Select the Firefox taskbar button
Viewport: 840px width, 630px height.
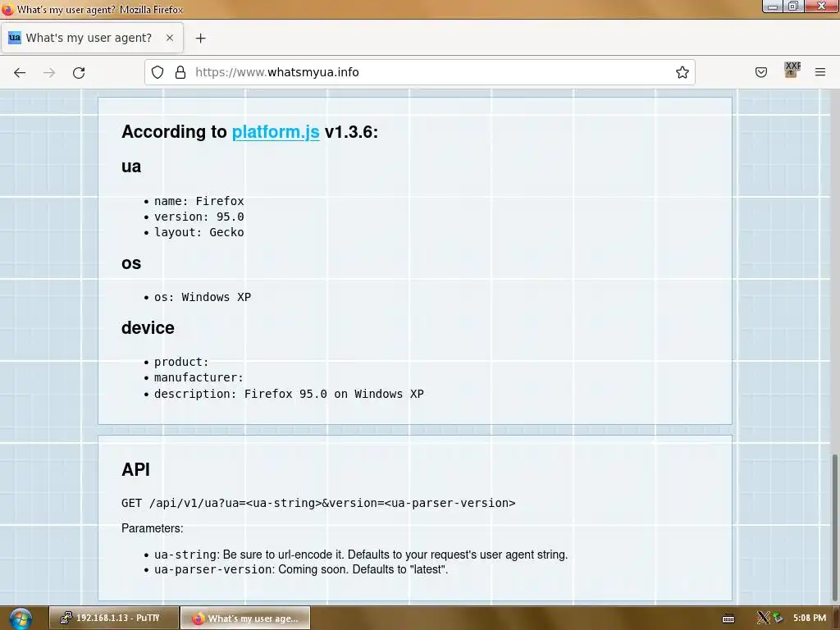click(245, 618)
